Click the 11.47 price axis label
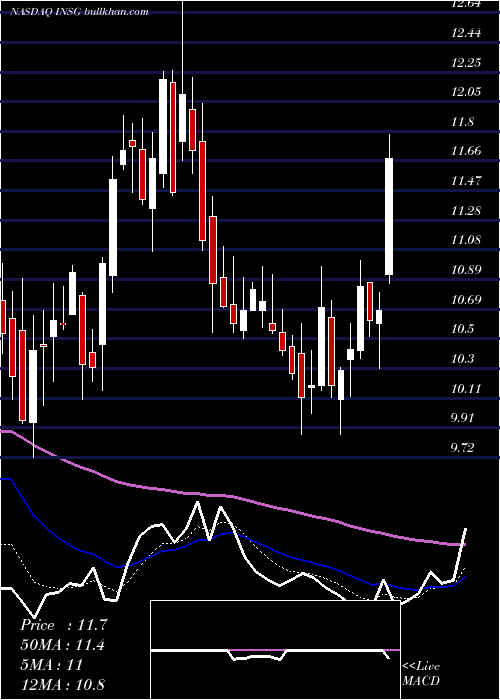 [x=467, y=181]
